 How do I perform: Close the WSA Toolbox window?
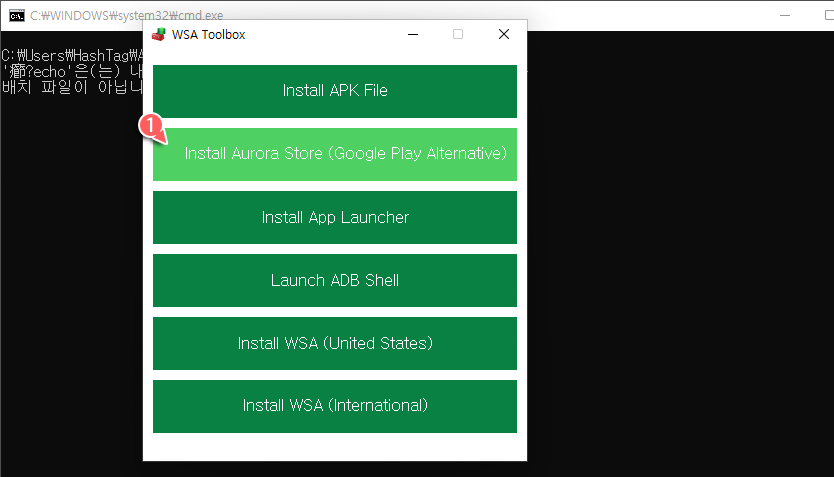(x=504, y=35)
